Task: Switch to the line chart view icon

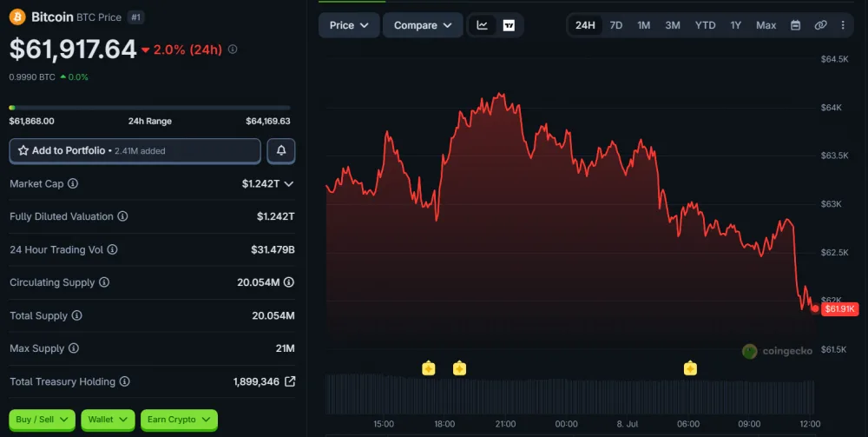Action: click(482, 25)
